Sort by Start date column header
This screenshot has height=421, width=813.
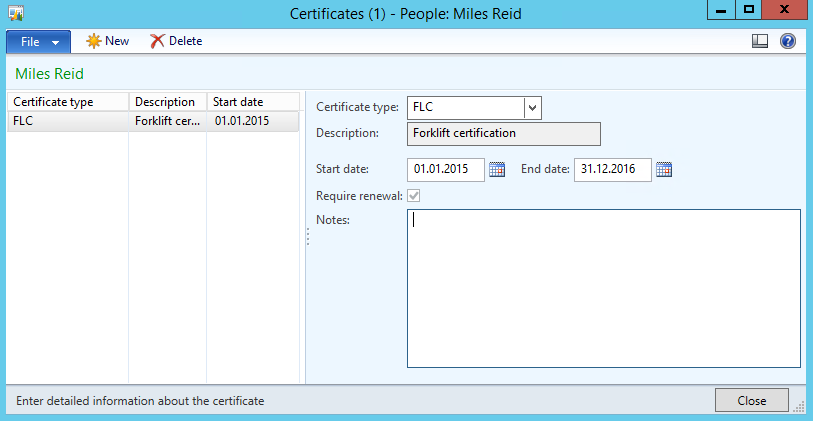pos(251,102)
